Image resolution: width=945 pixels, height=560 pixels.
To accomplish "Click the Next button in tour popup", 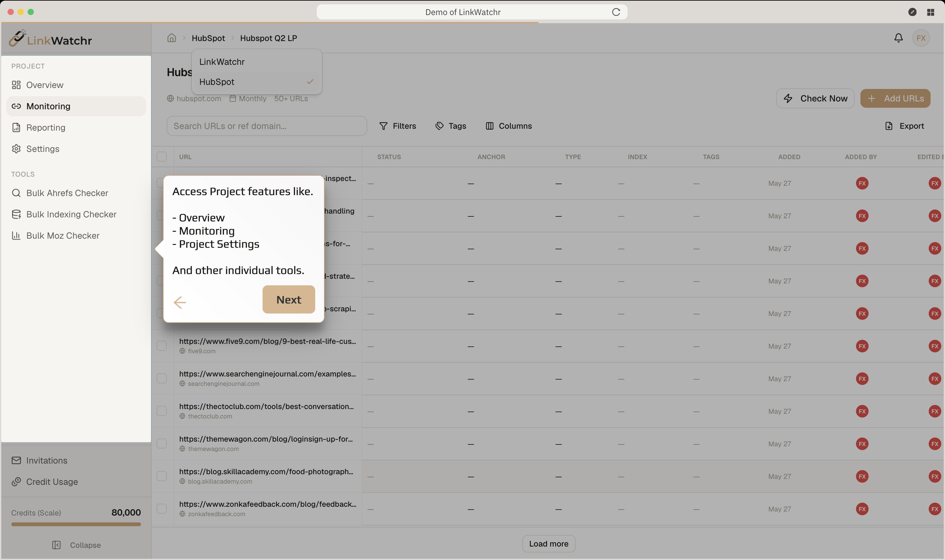I will (x=289, y=300).
